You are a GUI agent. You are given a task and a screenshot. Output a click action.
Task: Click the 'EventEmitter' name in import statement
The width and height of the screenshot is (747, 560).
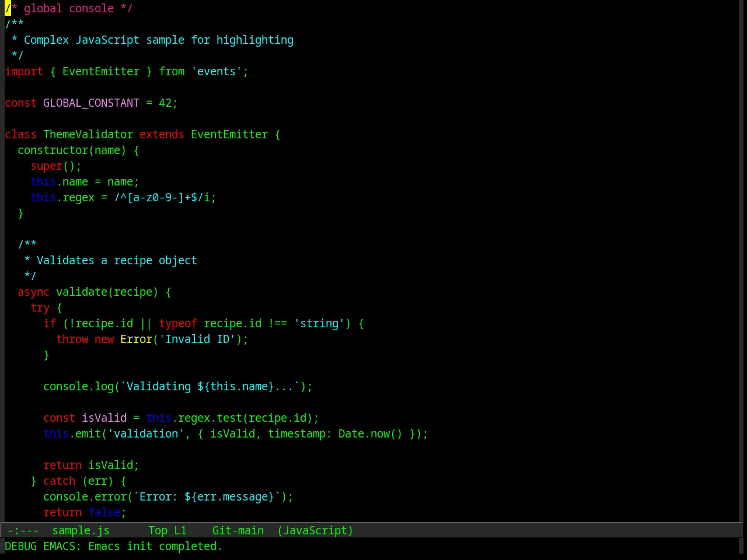coord(101,72)
